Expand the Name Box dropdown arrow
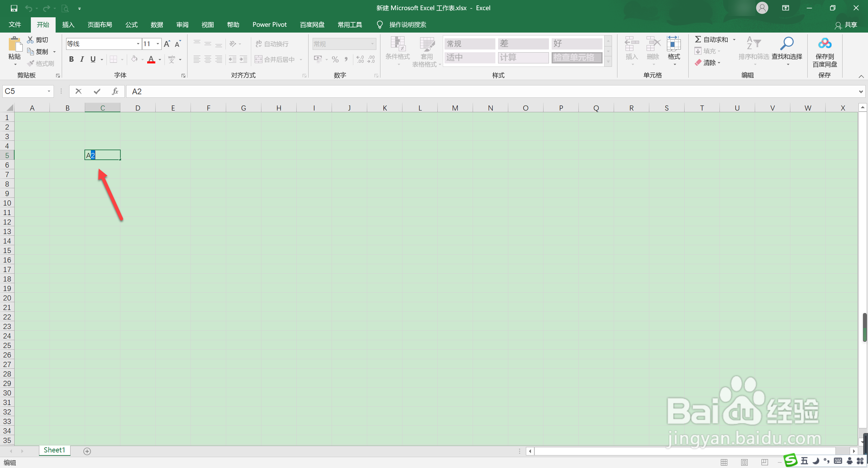868x468 pixels. pos(49,91)
